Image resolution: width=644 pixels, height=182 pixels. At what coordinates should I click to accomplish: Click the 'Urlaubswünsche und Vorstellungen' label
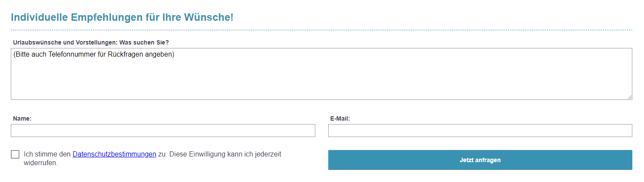[x=65, y=42]
